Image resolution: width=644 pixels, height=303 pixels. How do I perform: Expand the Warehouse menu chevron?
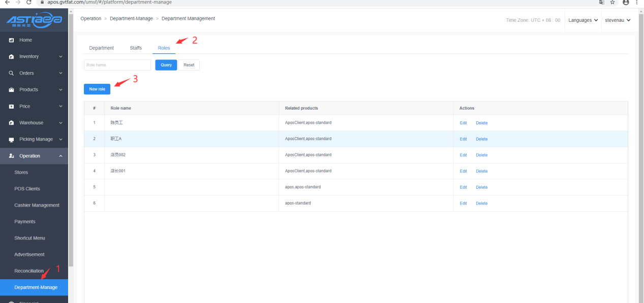click(x=60, y=123)
